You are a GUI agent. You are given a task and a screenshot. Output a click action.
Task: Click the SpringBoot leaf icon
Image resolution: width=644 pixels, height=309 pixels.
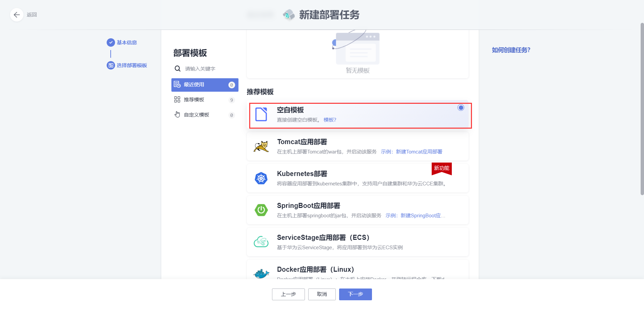[261, 210]
